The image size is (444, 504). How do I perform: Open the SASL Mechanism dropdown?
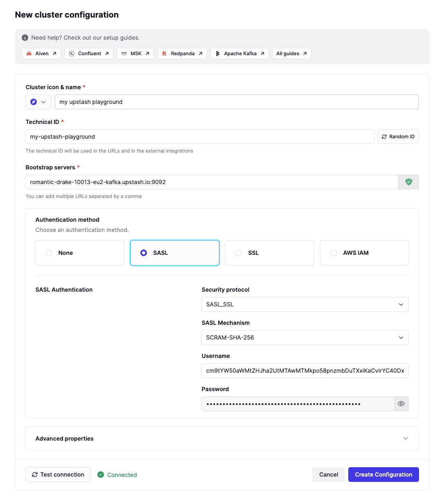coord(305,337)
